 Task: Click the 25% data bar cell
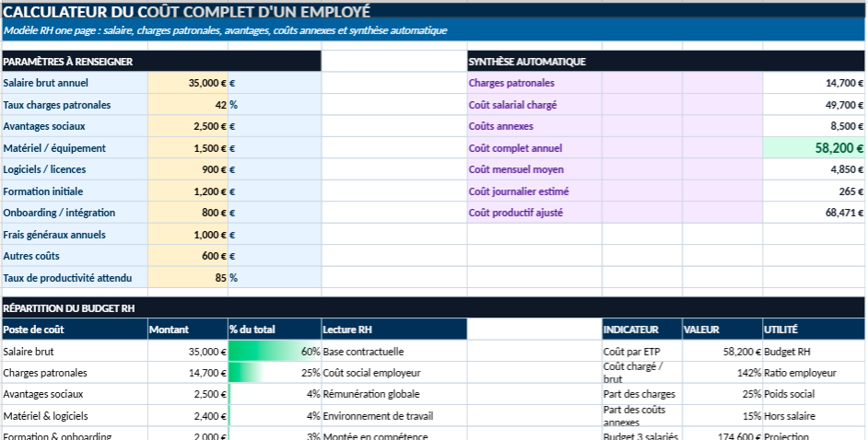275,373
